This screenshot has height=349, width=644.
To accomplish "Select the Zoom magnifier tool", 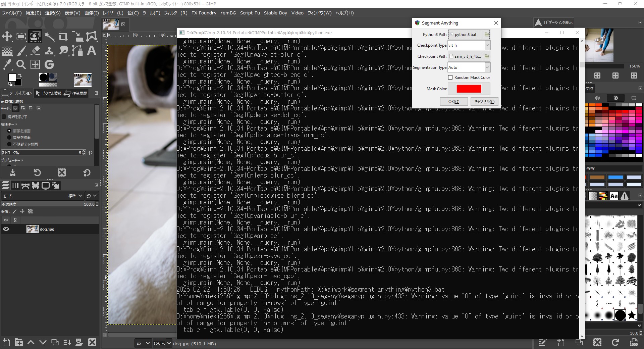I will pyautogui.click(x=21, y=64).
